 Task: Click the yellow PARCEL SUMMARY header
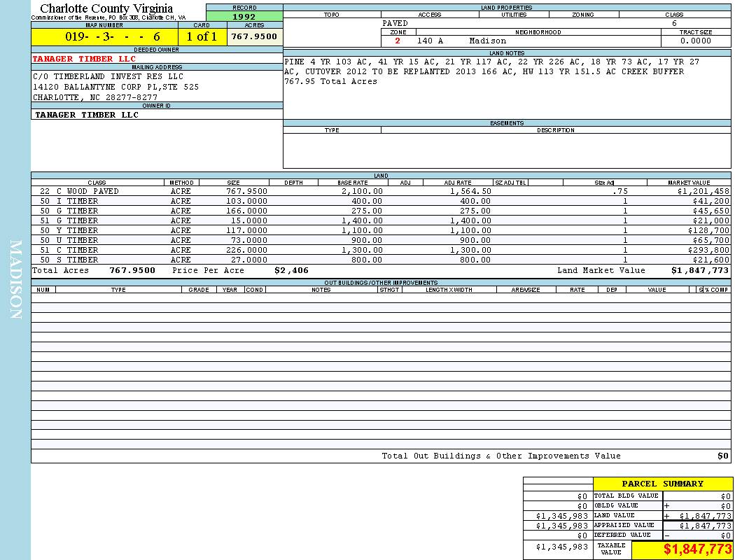[x=662, y=484]
